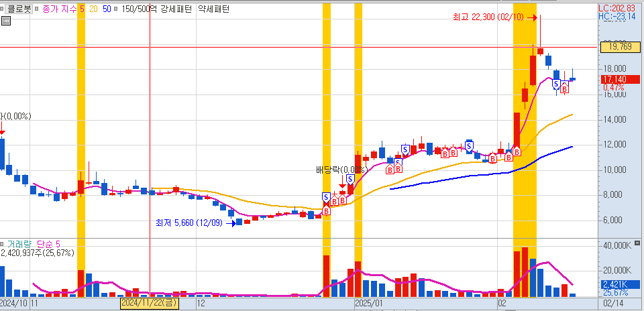Click the red ex-dividend arrow under 배당락

342,182
